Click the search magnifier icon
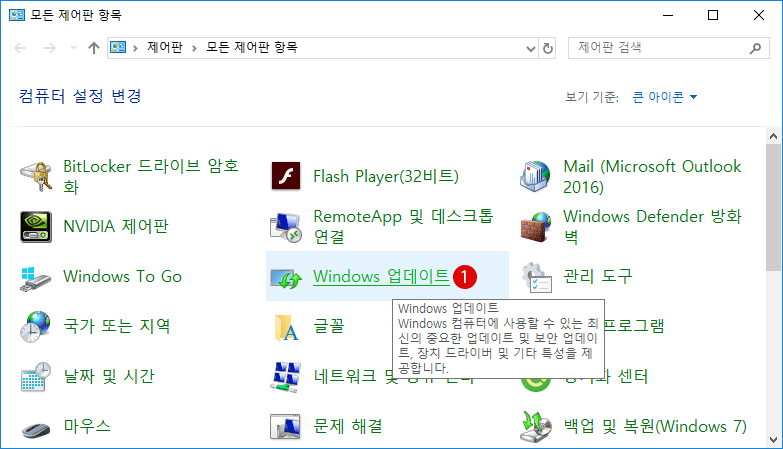 755,48
